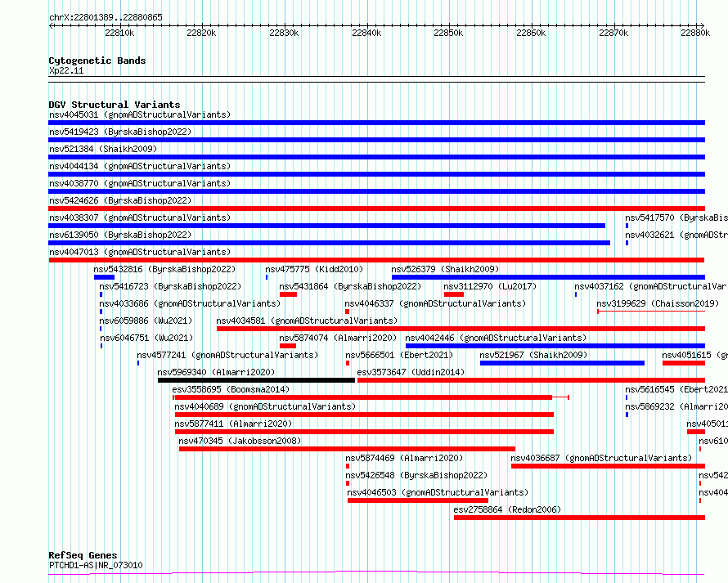Screen dimensions: 728x583
Task: Click the nsv4046503 gnomAD variant label
Action: coord(438,492)
